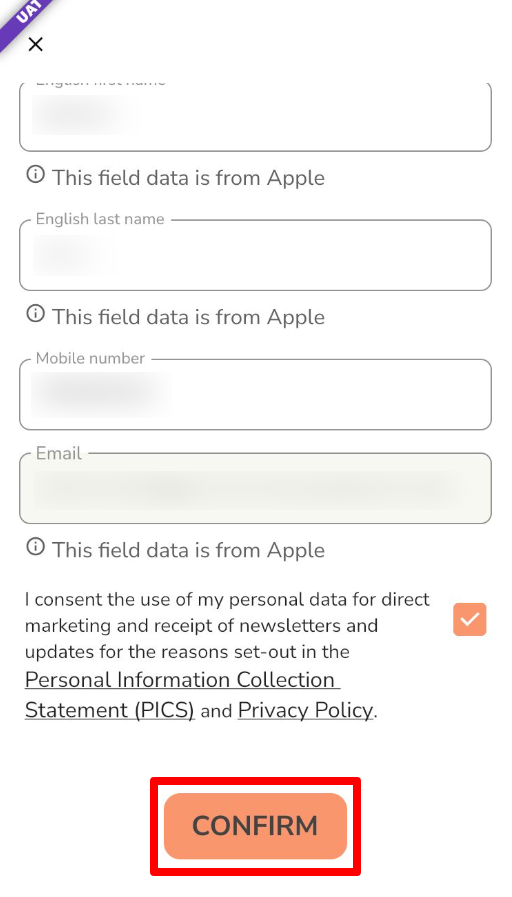Open the Personal Information Collection Statement (PICS) link
This screenshot has height=897, width=512.
[182, 694]
